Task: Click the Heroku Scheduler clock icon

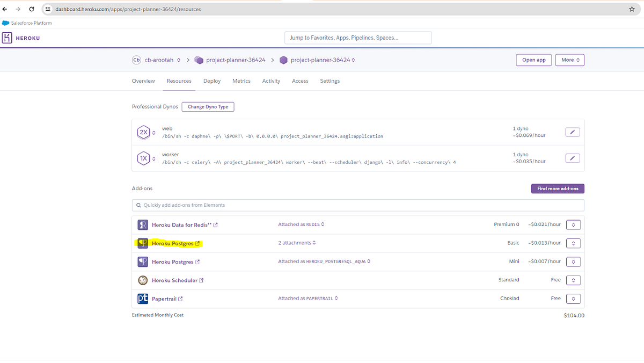Action: point(143,280)
